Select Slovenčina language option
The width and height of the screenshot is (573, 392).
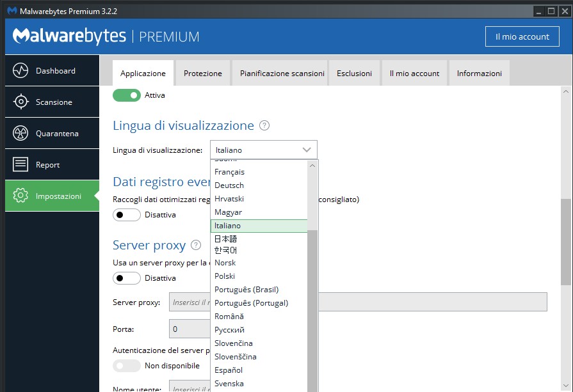tap(259, 343)
